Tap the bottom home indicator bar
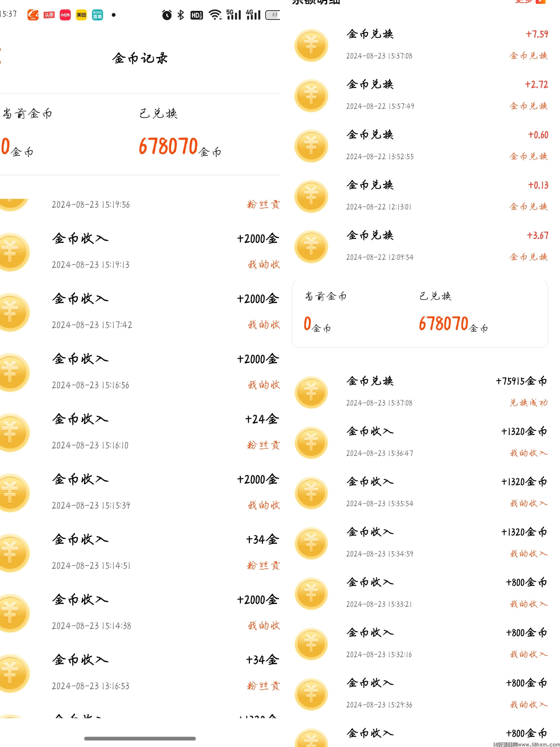Viewport: 560px width, 747px height. [x=140, y=739]
